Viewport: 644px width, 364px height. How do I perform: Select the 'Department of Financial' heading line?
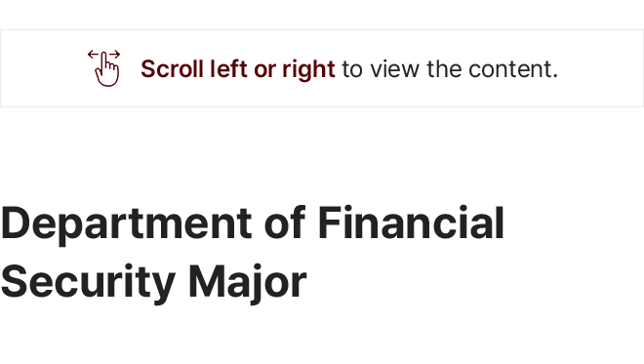click(252, 223)
